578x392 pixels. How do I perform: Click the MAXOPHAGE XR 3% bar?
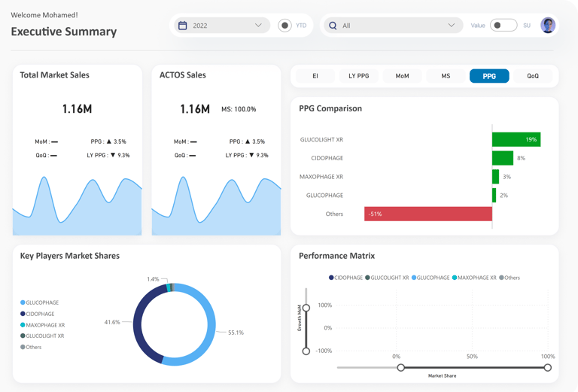pos(495,177)
